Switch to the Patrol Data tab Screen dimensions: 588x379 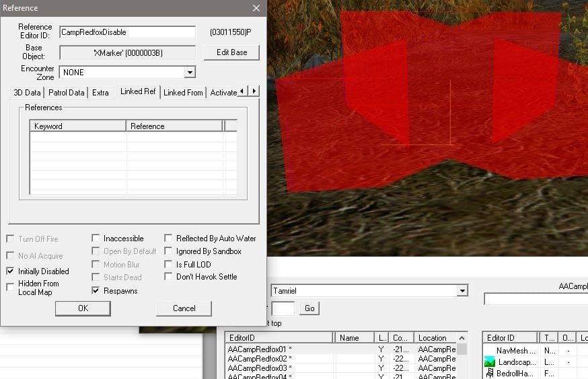(x=67, y=93)
